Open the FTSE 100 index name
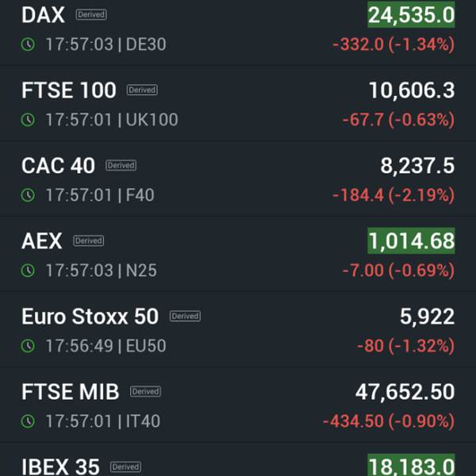Viewport: 476px width, 476px height. [69, 90]
